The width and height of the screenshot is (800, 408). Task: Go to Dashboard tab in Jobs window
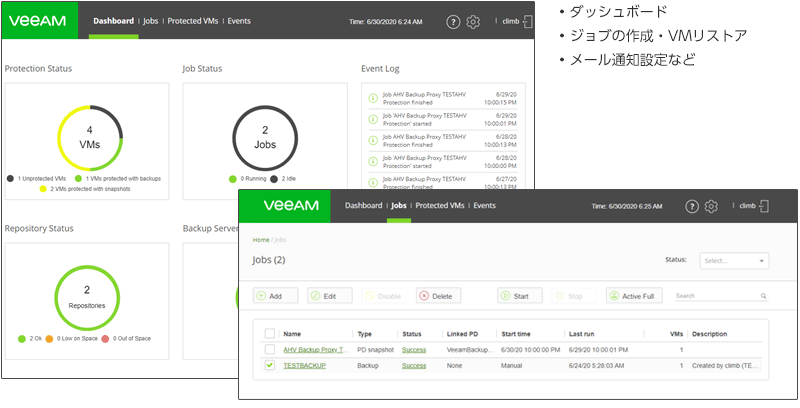tap(363, 206)
